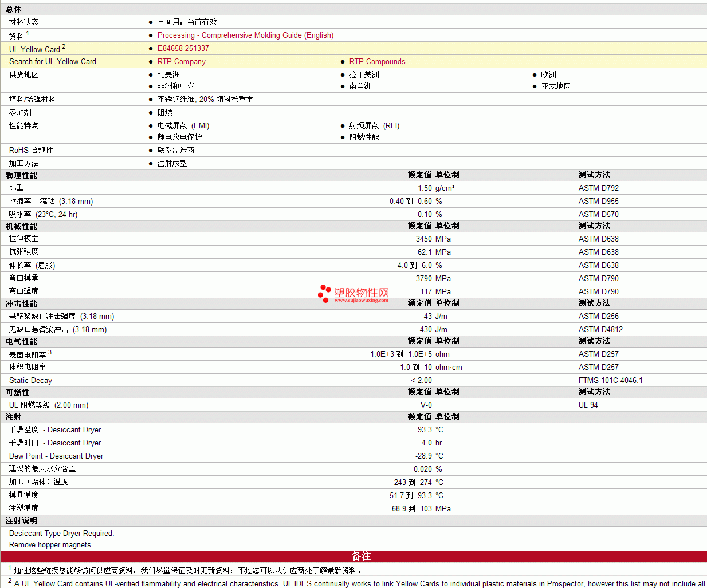Select the 430 unnotched impact value
This screenshot has width=707, height=588.
[426, 329]
